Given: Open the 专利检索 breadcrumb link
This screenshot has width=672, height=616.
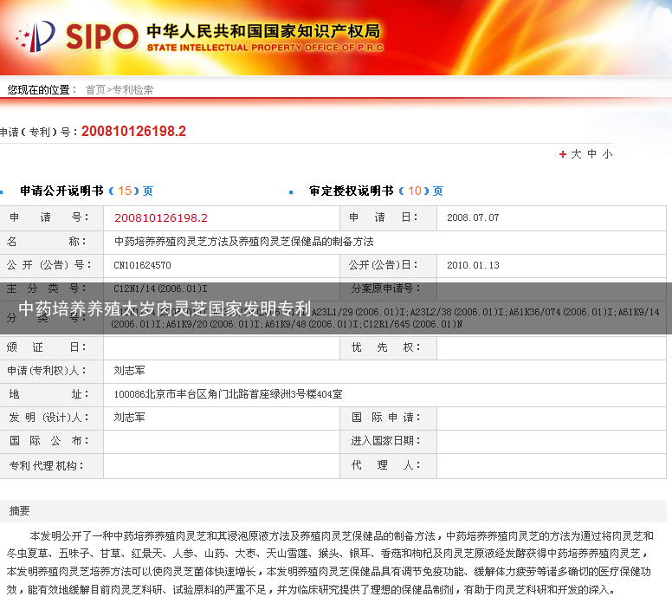Looking at the screenshot, I should click(132, 89).
